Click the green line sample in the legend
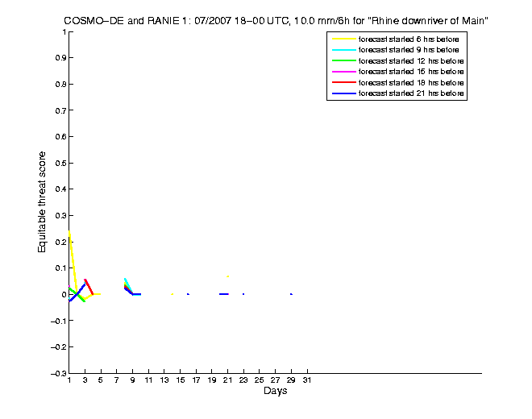This screenshot has width=532, height=419. [344, 60]
